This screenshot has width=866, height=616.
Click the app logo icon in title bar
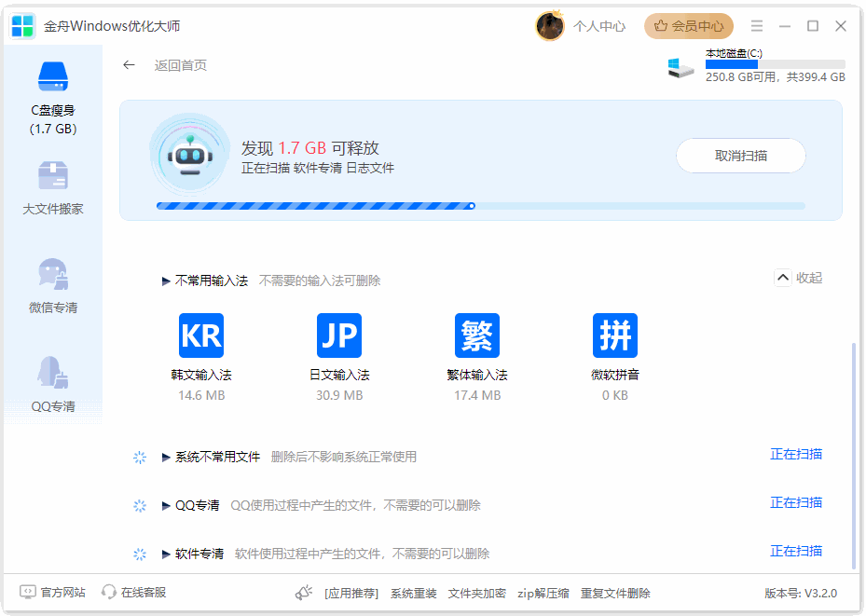tap(22, 26)
